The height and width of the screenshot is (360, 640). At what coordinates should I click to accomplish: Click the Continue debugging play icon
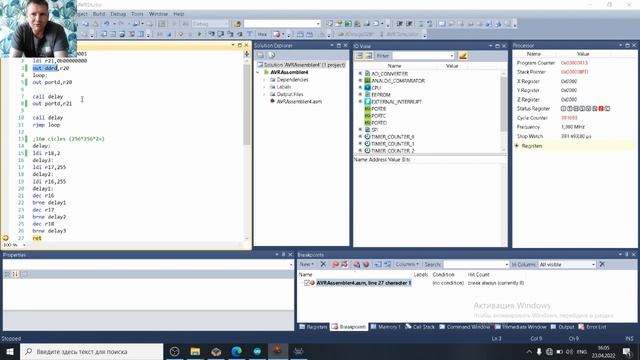tap(200, 34)
